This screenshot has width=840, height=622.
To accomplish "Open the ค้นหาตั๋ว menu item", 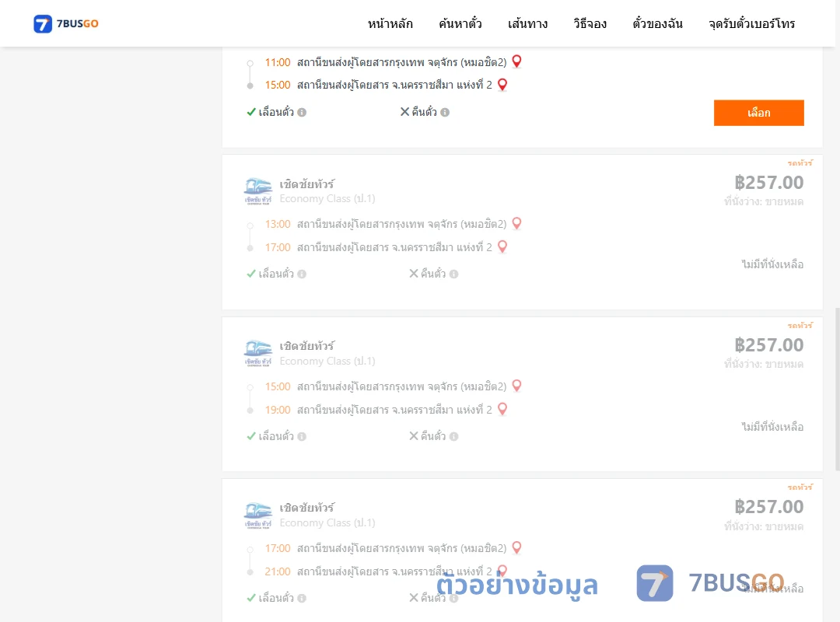I will (x=460, y=24).
